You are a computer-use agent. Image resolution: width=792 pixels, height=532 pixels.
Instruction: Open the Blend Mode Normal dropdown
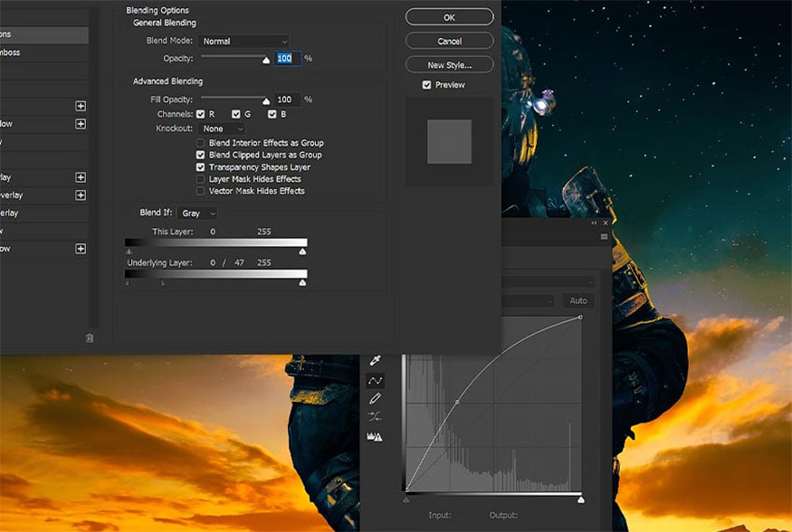pos(245,42)
